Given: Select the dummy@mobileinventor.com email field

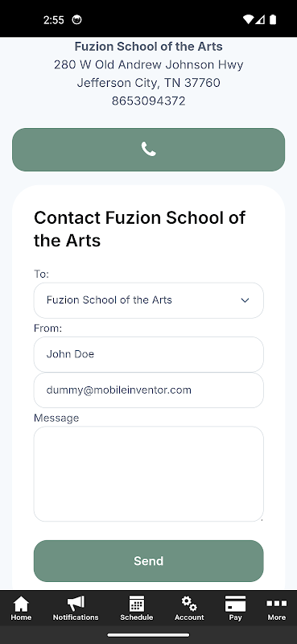Looking at the screenshot, I should pos(148,390).
